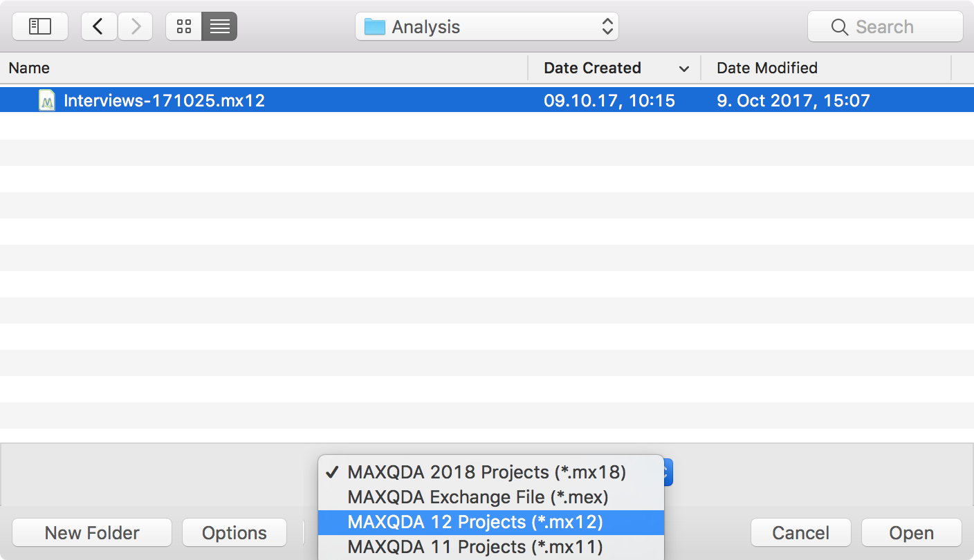The width and height of the screenshot is (974, 560).
Task: Go back to the previous folder
Action: pyautogui.click(x=99, y=27)
